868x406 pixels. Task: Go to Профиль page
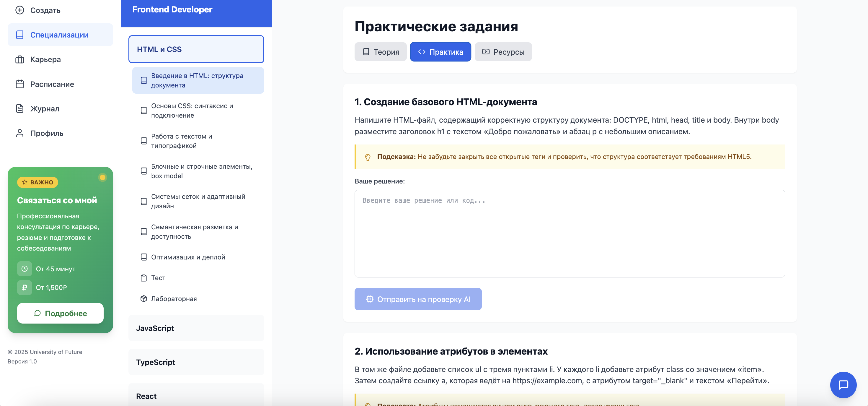(x=60, y=133)
